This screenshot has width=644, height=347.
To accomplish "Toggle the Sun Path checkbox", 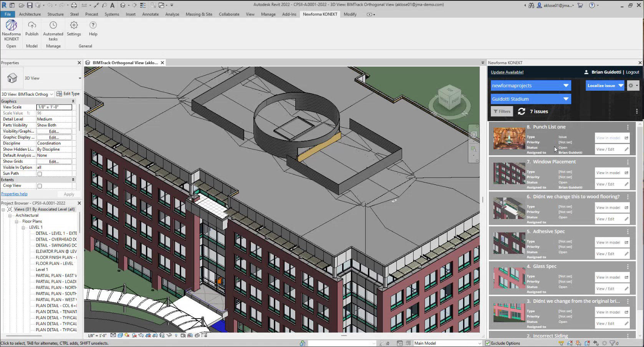I will click(x=40, y=174).
